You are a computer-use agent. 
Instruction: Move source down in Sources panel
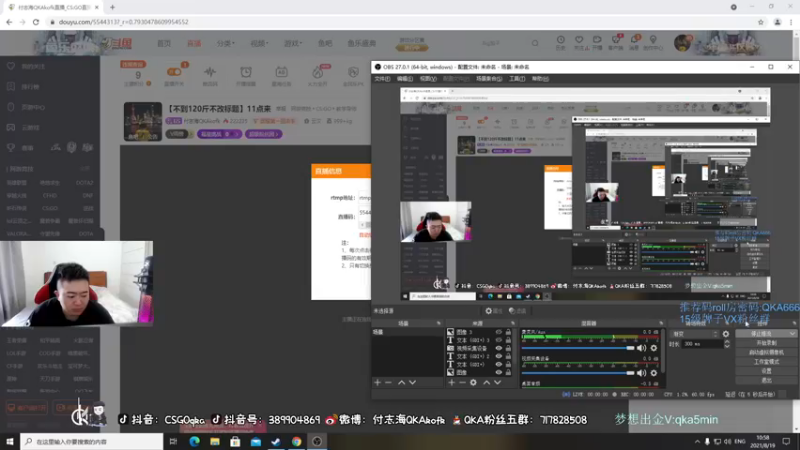(497, 383)
